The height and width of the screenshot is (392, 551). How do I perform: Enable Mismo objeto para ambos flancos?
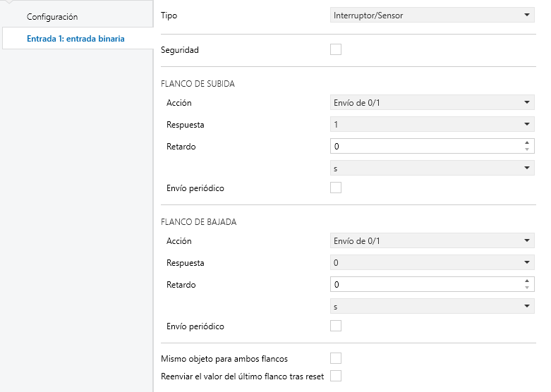336,358
